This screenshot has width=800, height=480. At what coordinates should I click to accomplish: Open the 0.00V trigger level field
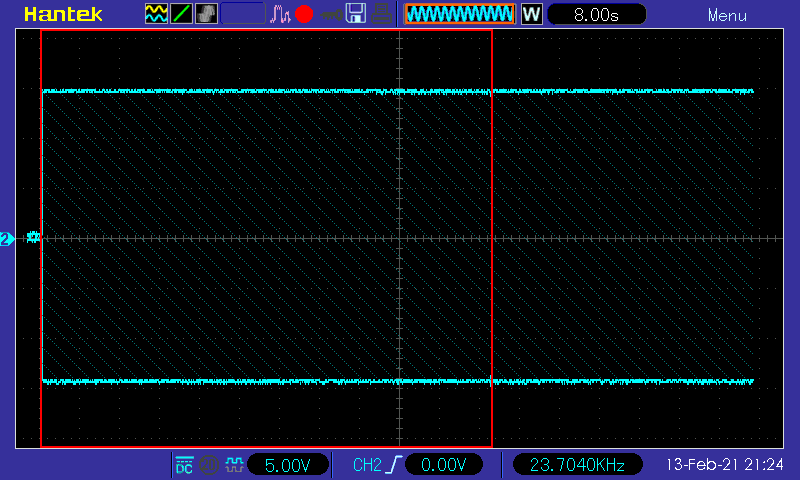(x=443, y=465)
